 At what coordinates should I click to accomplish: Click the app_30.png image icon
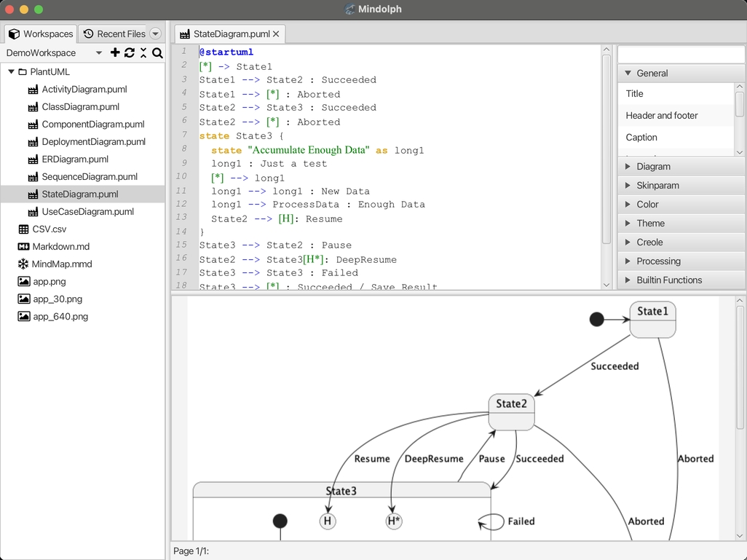pos(24,299)
